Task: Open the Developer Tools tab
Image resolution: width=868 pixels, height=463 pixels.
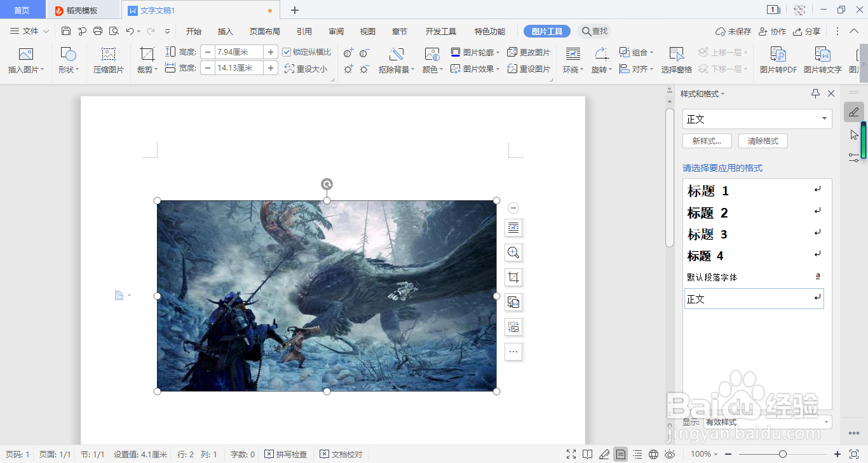Action: tap(441, 31)
